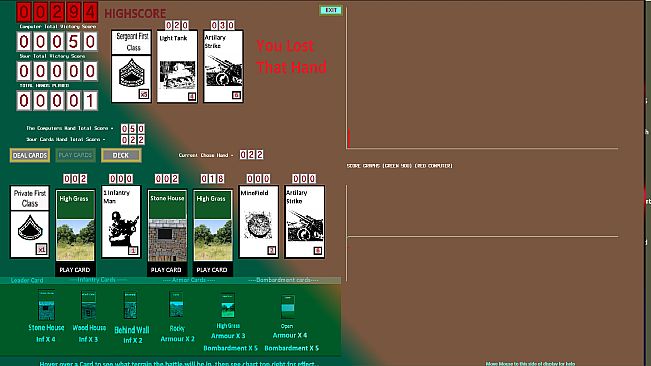Click the HIGHSCORE label
The height and width of the screenshot is (366, 651).
coord(135,14)
